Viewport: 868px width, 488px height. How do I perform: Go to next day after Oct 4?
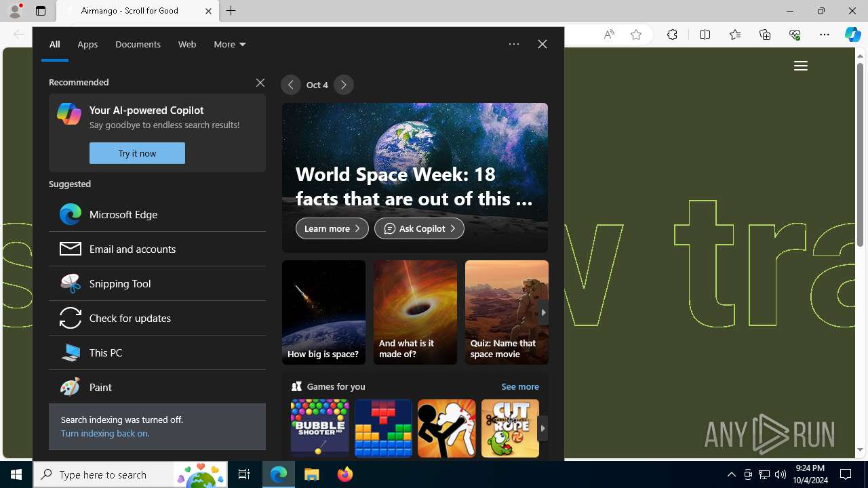pyautogui.click(x=344, y=85)
